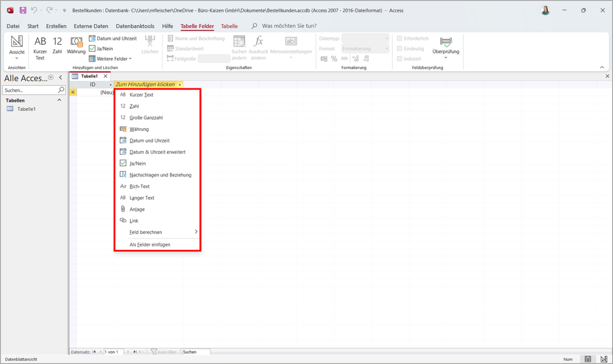Pick Rich-Text from the field type menu
This screenshot has height=364, width=613.
coord(158,186)
